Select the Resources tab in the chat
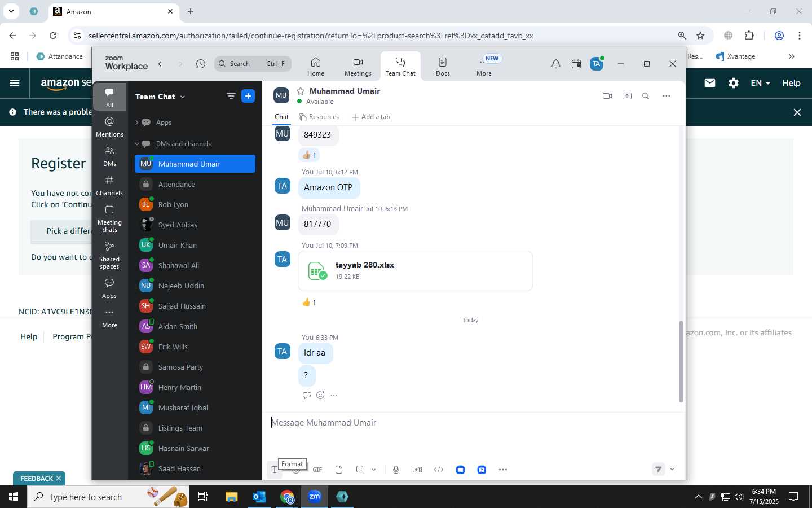The height and width of the screenshot is (508, 812). (319, 117)
